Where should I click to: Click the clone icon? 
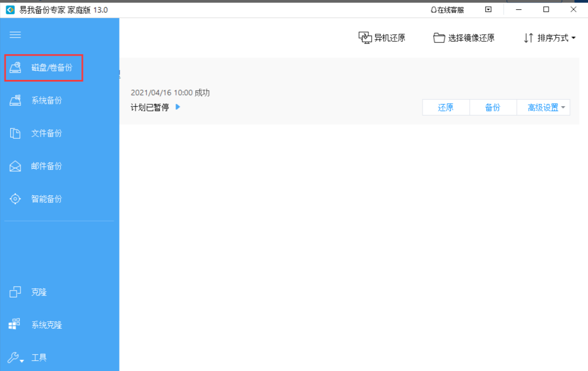(16, 292)
